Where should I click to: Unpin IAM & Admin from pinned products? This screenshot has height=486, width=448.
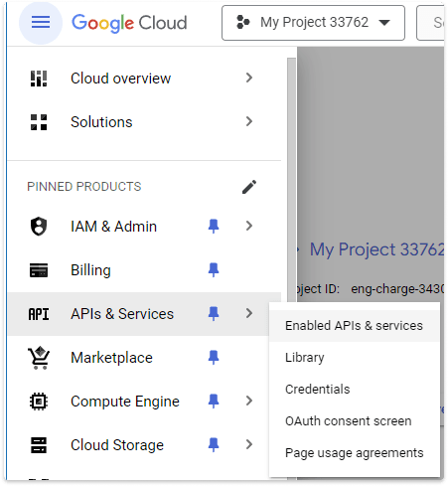(x=214, y=227)
